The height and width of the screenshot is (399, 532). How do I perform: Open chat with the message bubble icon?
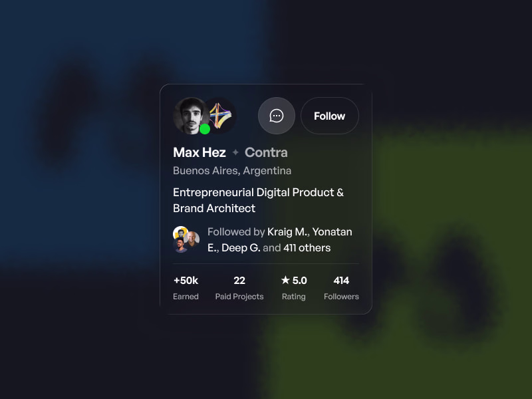(x=277, y=116)
